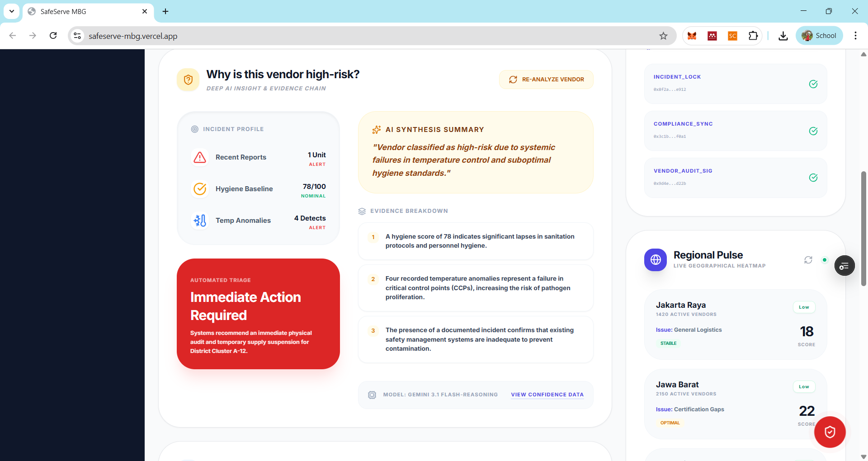Click the STABLE status tag
The height and width of the screenshot is (461, 868).
[669, 343]
